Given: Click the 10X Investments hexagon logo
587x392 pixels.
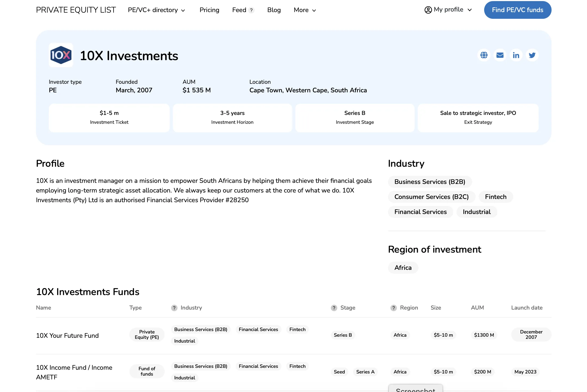Looking at the screenshot, I should 61,55.
